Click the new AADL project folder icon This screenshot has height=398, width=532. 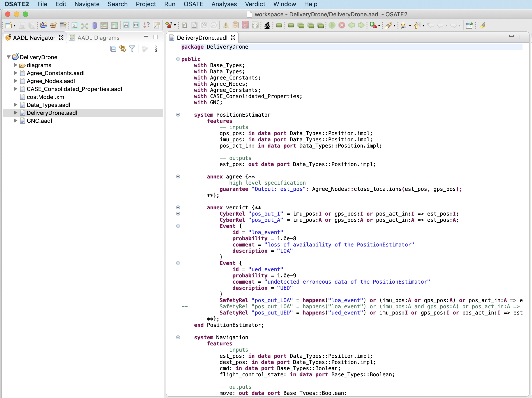pyautogui.click(x=44, y=25)
